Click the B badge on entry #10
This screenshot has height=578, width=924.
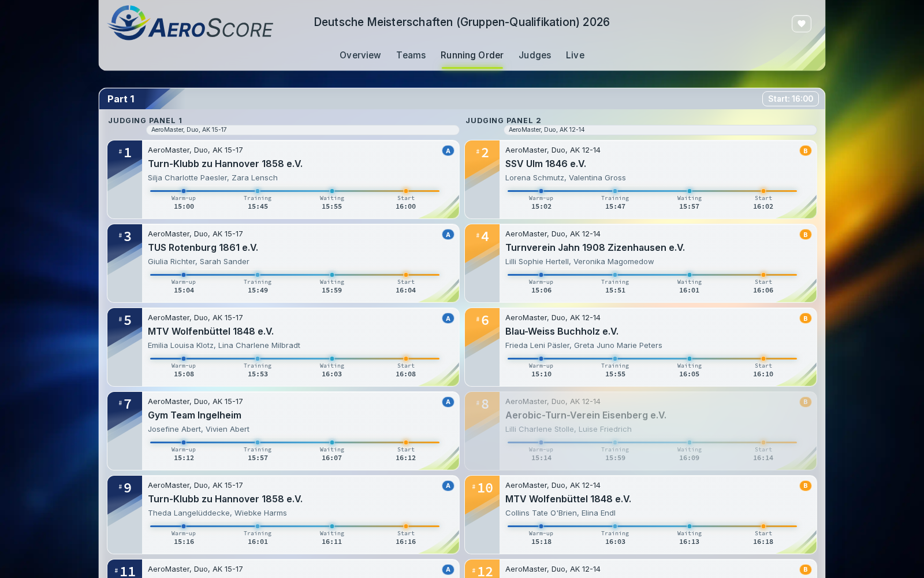coord(805,486)
